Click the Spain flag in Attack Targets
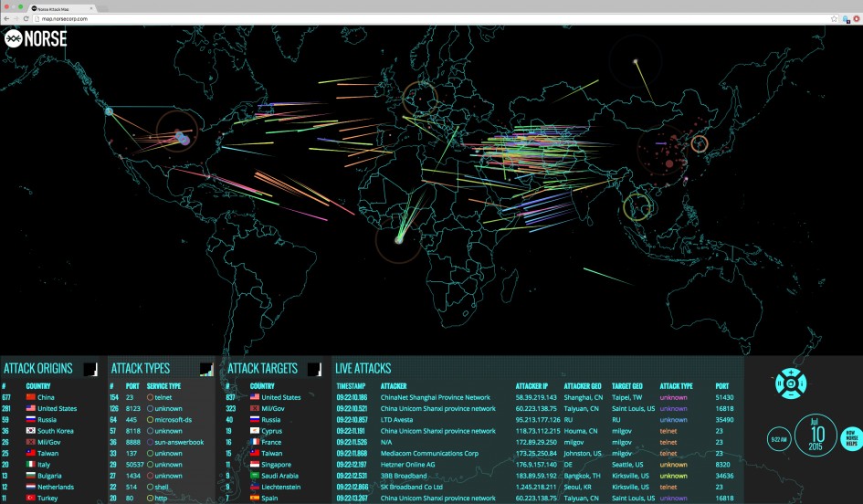863x504 pixels. [255, 498]
